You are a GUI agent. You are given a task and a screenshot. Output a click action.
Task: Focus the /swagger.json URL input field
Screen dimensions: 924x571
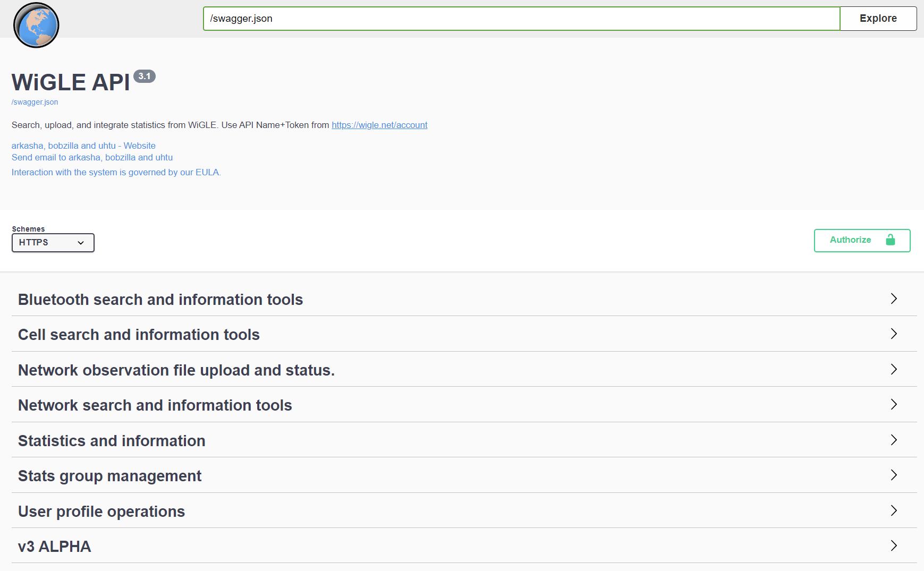[521, 19]
